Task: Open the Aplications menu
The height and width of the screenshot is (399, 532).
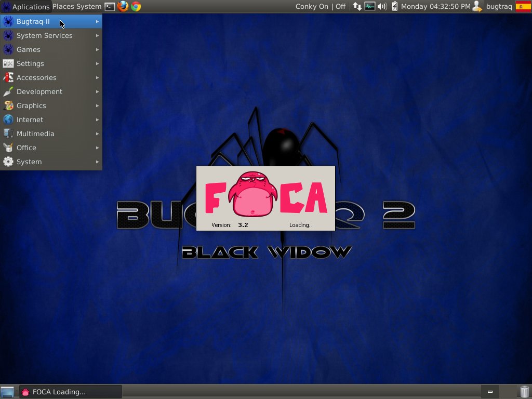Action: click(26, 6)
